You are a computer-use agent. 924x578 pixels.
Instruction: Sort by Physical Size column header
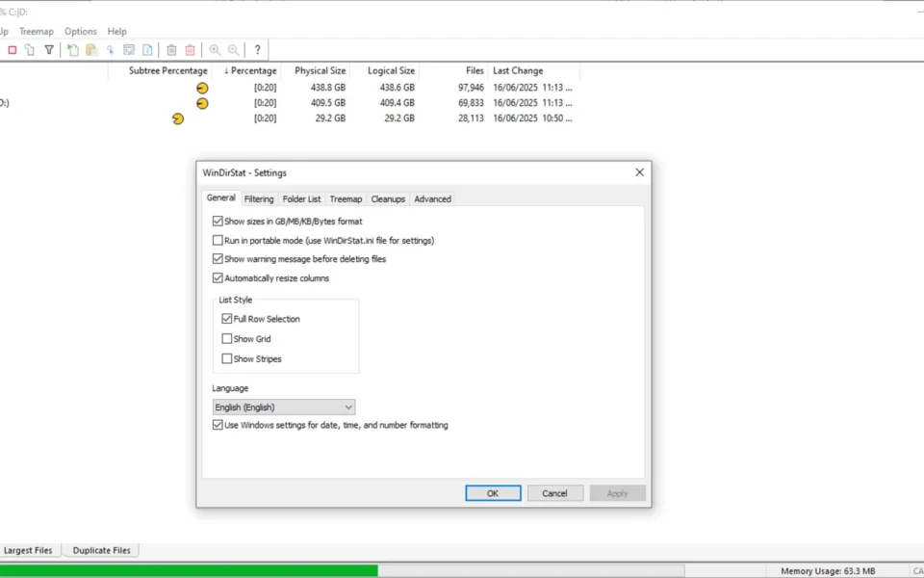click(x=315, y=70)
